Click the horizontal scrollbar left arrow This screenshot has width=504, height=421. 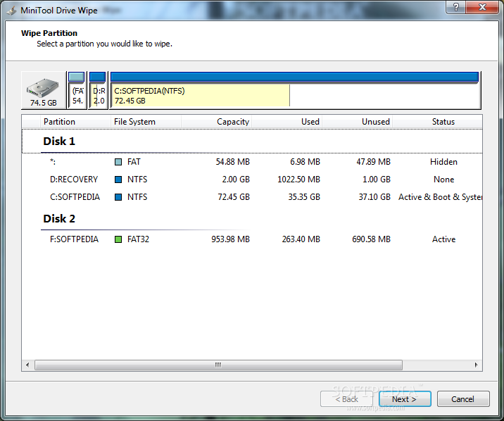click(x=27, y=365)
